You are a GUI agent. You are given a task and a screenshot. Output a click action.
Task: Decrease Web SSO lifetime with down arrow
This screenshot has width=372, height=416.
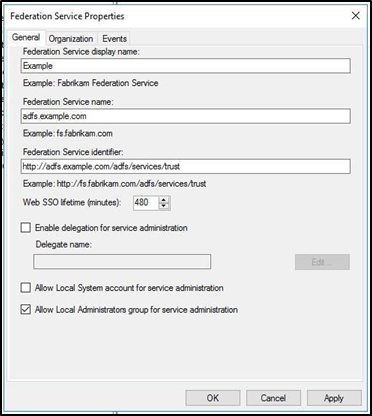(x=164, y=206)
